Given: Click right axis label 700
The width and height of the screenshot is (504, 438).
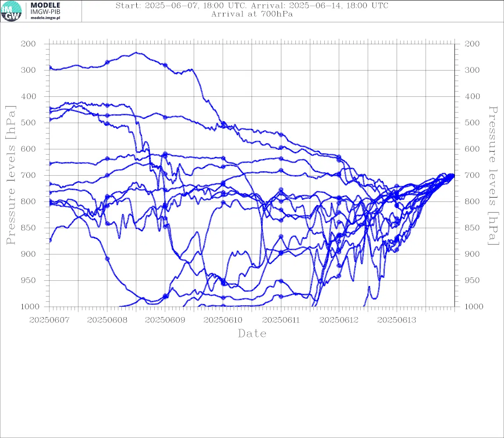Looking at the screenshot, I should (x=472, y=176).
